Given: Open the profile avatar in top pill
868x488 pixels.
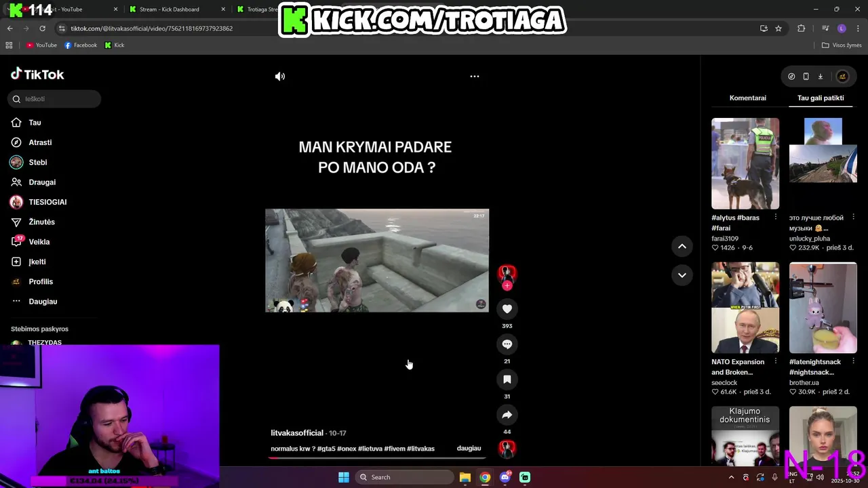Looking at the screenshot, I should click(x=842, y=77).
